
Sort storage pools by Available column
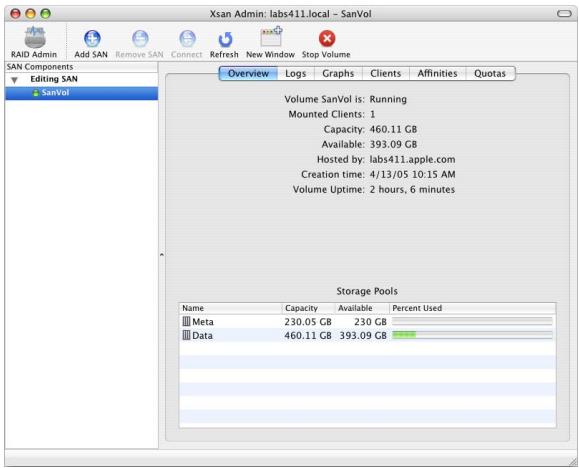(362, 308)
